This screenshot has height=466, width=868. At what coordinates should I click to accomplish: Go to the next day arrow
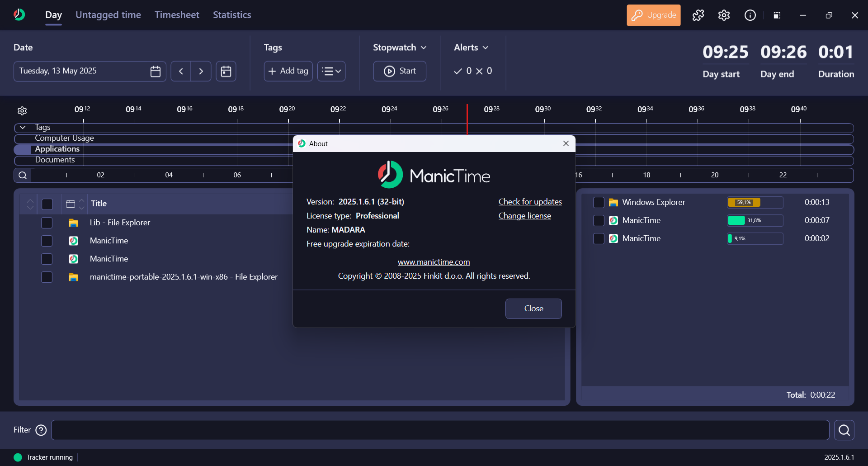(x=201, y=71)
